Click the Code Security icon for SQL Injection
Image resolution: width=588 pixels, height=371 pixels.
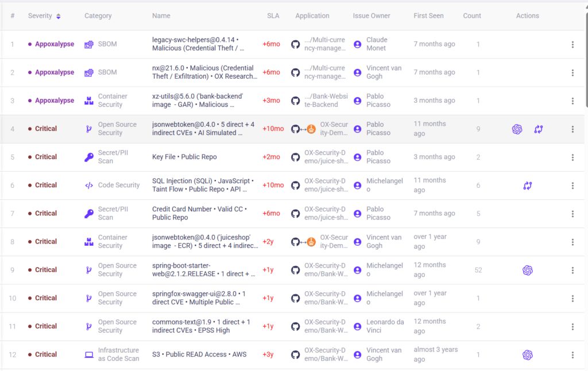(89, 185)
